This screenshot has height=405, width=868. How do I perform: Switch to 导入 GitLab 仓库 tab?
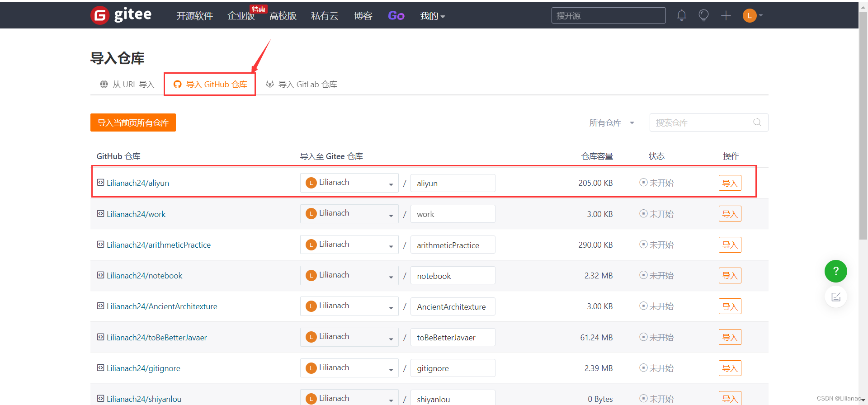click(x=302, y=84)
